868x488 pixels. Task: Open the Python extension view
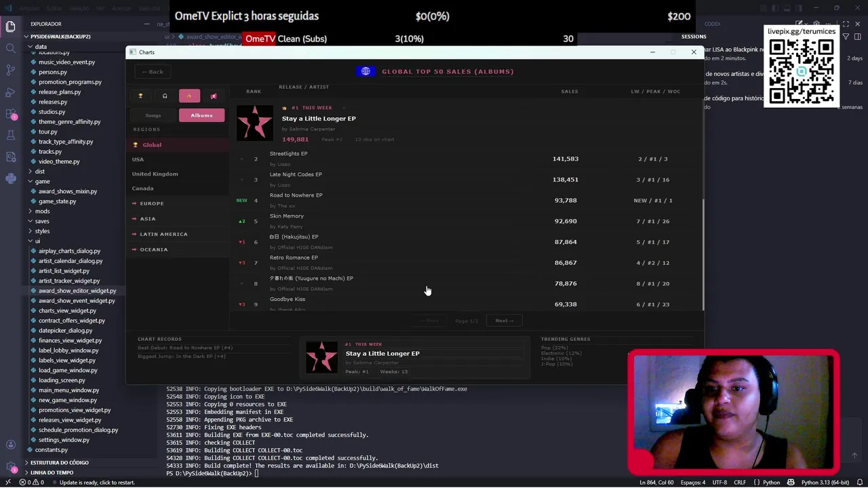[x=10, y=178]
